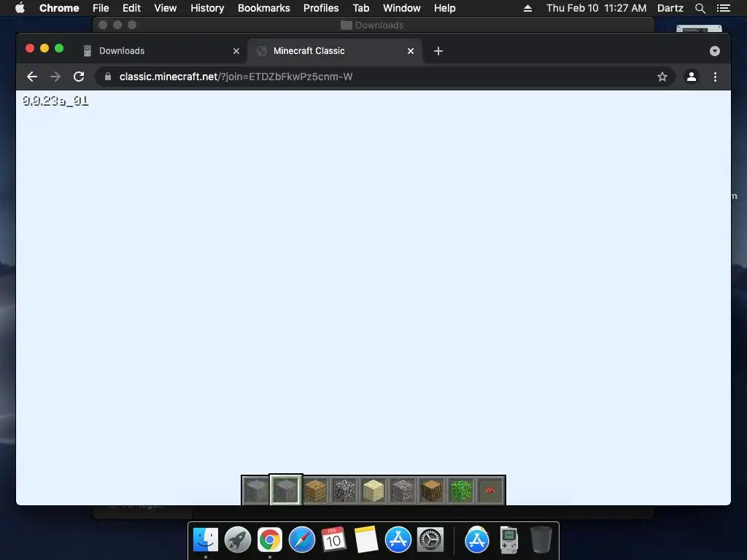Image resolution: width=747 pixels, height=560 pixels.
Task: Close the Minecraft Classic tab
Action: [411, 51]
